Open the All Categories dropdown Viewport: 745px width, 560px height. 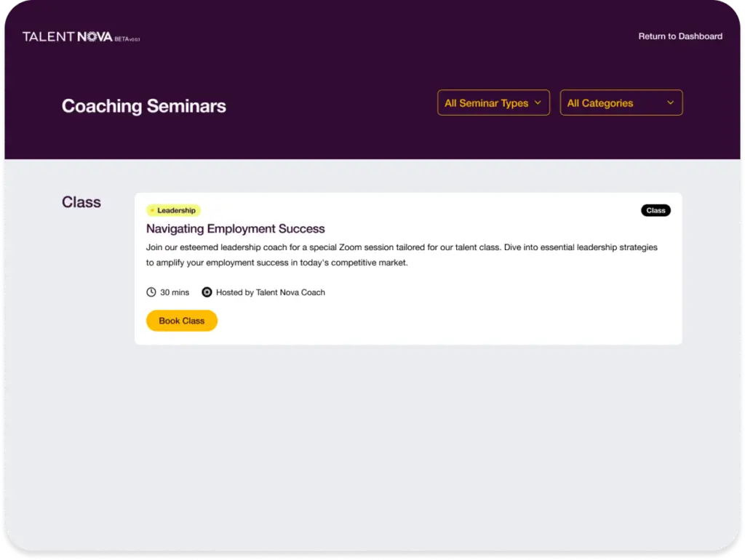[x=621, y=103]
